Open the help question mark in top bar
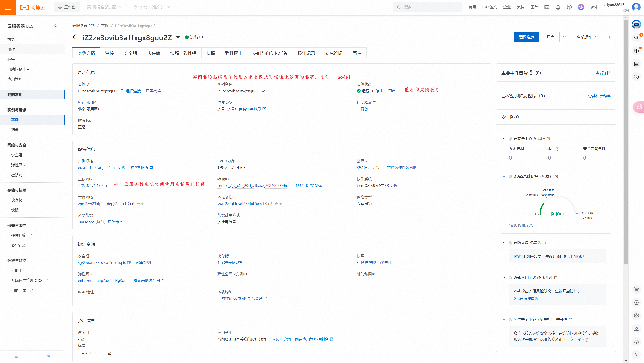Viewport: 644px width, 363px height. coord(569,7)
